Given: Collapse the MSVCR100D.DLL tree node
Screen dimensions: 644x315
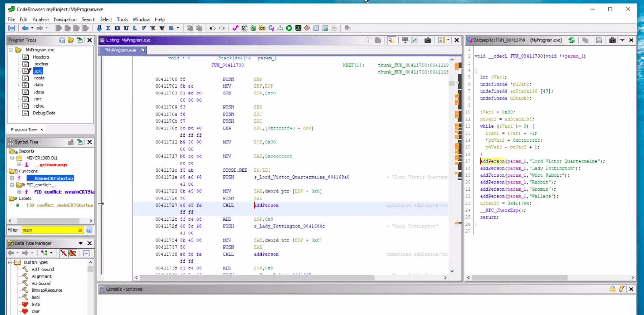Looking at the screenshot, I should tap(12, 158).
